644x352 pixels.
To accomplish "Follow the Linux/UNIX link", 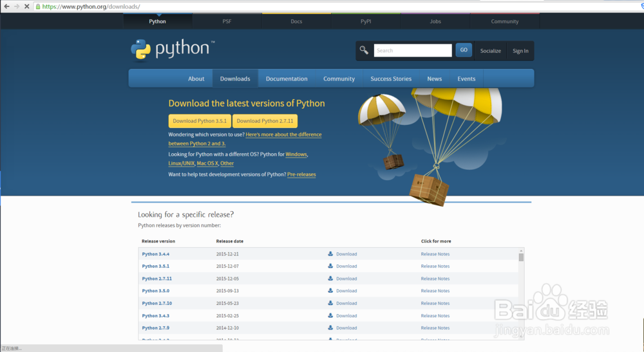I will (x=181, y=163).
